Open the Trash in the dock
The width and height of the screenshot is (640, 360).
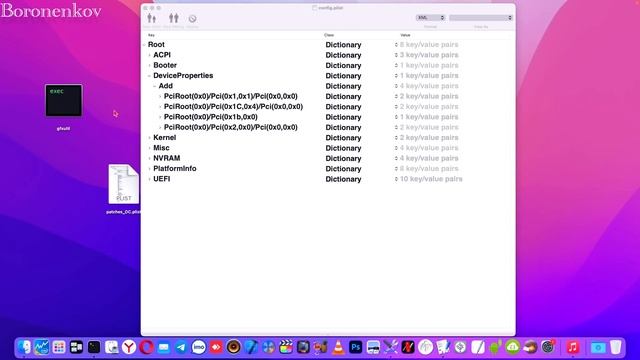(x=616, y=347)
